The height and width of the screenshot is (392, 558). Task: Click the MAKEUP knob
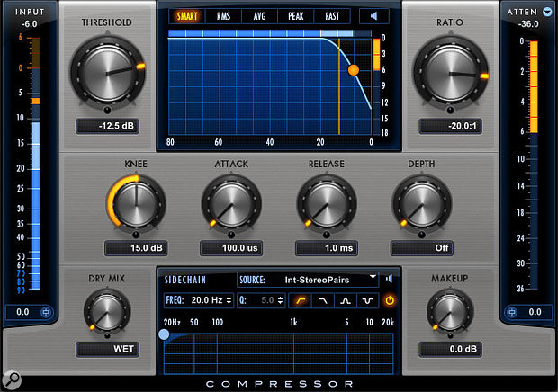pos(450,312)
